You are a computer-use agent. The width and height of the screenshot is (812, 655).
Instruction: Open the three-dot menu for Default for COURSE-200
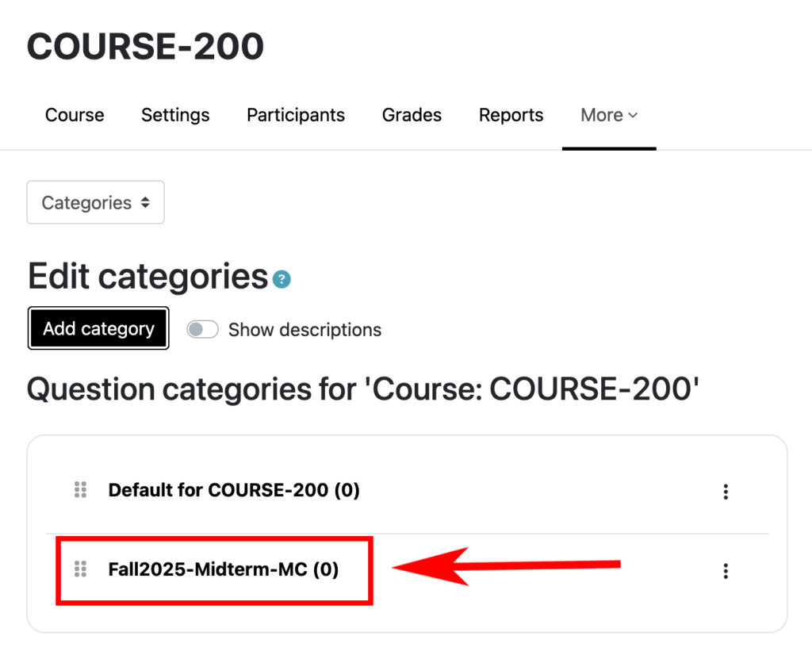(x=725, y=492)
